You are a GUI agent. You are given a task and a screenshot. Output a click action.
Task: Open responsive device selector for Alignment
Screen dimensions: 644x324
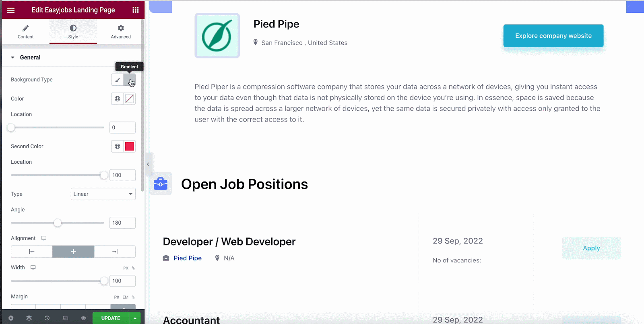(x=44, y=238)
